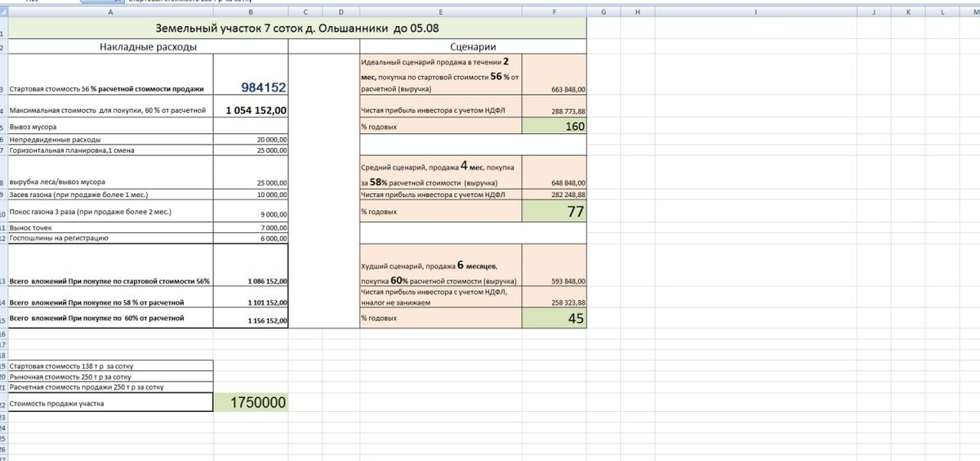Select column header A

(110, 12)
